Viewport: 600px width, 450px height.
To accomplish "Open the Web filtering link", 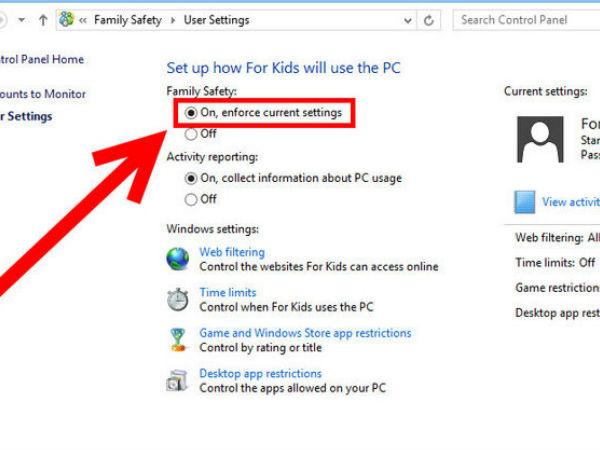I will pyautogui.click(x=232, y=253).
